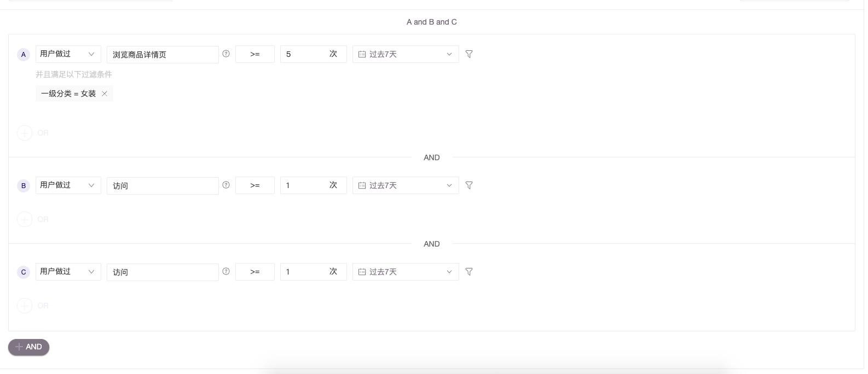
Task: Click the count field showing 5 次
Action: pos(314,54)
